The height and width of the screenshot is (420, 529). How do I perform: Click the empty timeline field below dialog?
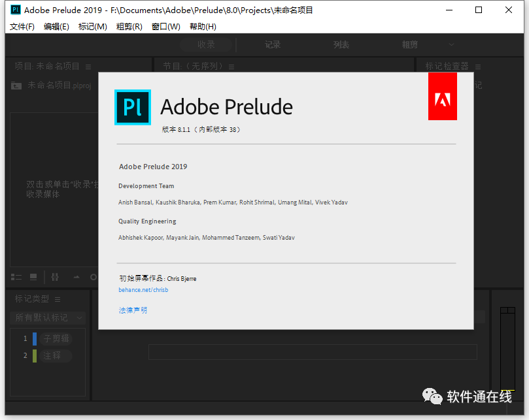point(313,352)
